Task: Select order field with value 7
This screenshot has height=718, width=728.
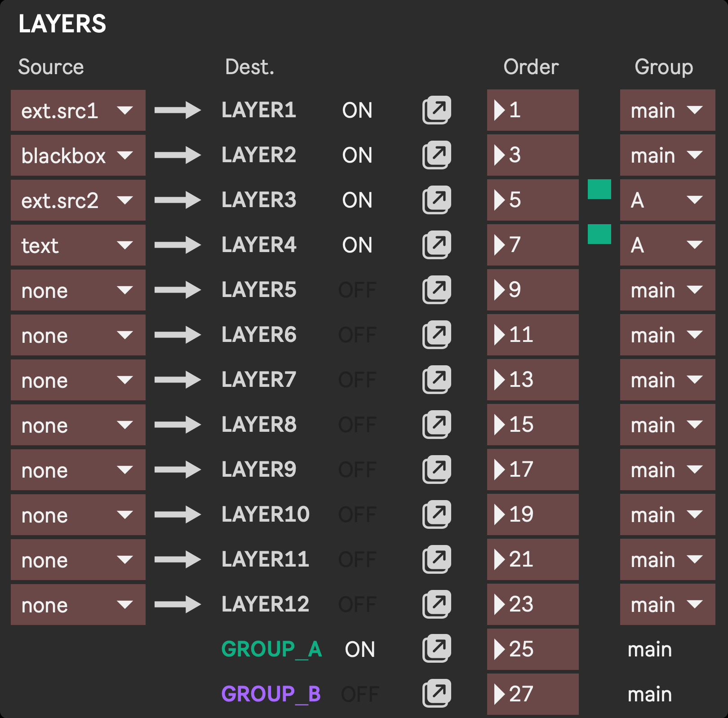Action: [533, 245]
